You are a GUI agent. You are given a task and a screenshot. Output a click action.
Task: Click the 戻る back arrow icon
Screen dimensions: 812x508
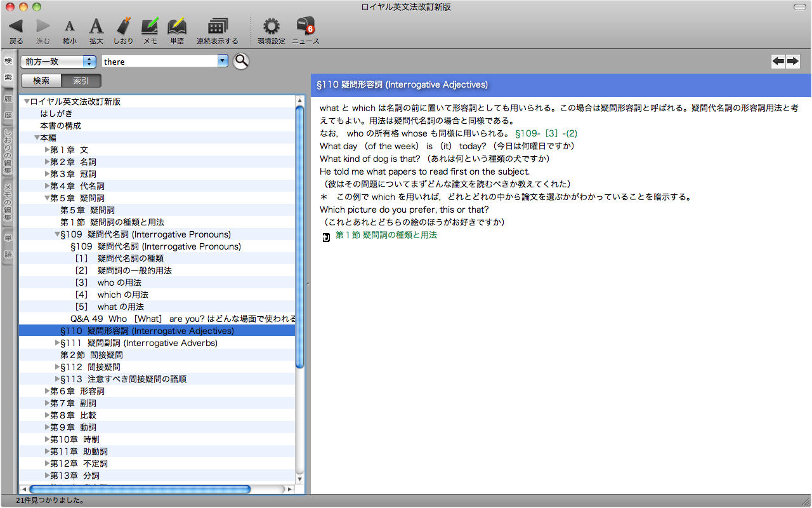[16, 27]
